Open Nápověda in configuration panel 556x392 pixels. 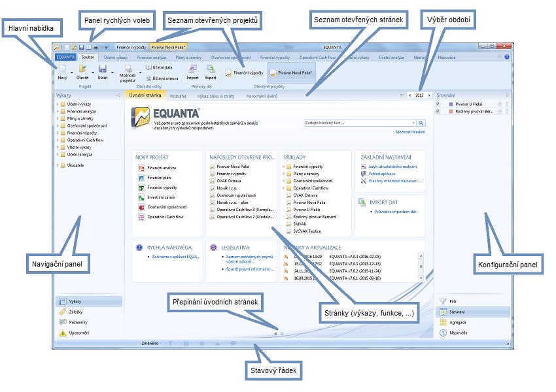point(473,333)
